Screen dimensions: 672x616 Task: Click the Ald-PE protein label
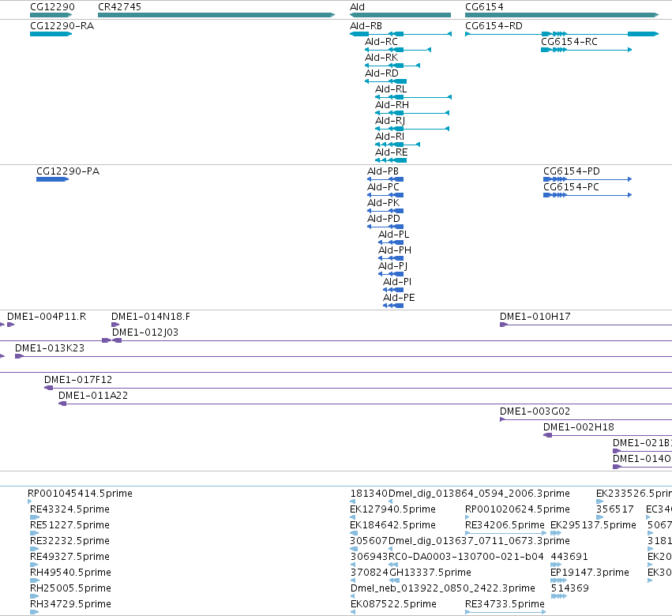[399, 298]
